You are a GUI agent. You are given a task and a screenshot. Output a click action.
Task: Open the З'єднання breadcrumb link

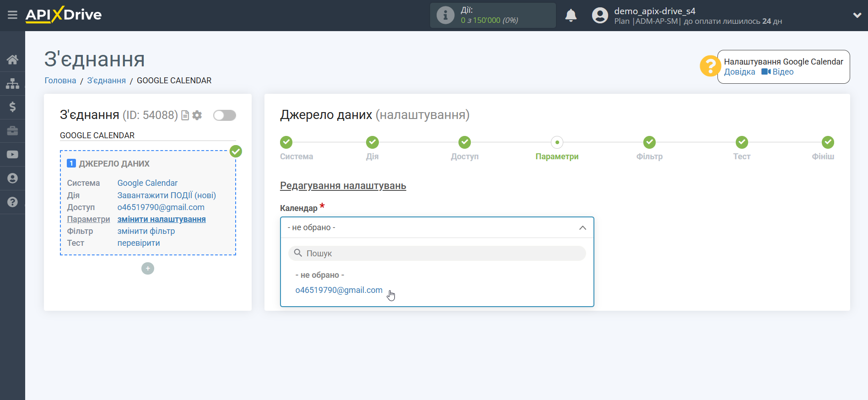pos(107,81)
